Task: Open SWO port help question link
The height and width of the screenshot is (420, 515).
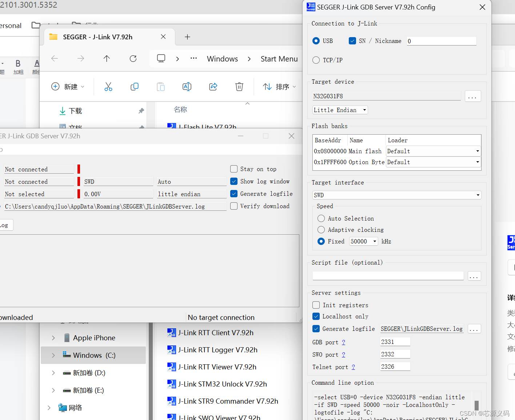Action: coord(343,354)
